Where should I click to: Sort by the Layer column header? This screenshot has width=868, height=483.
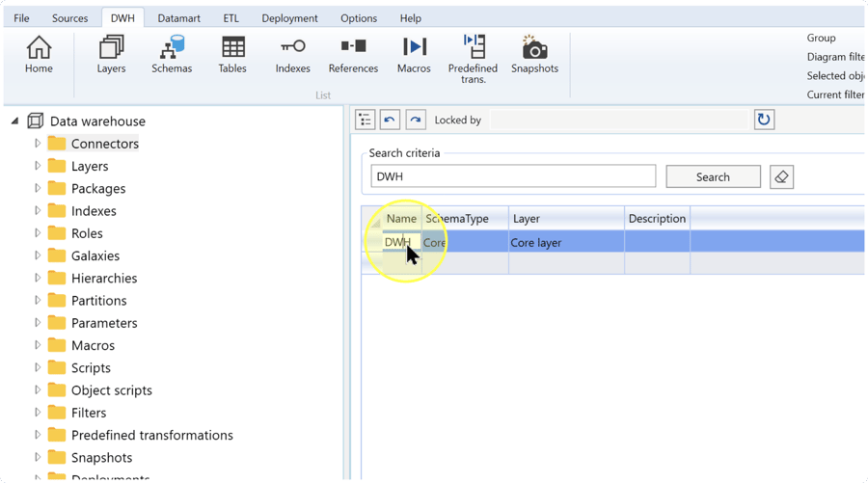coord(566,219)
